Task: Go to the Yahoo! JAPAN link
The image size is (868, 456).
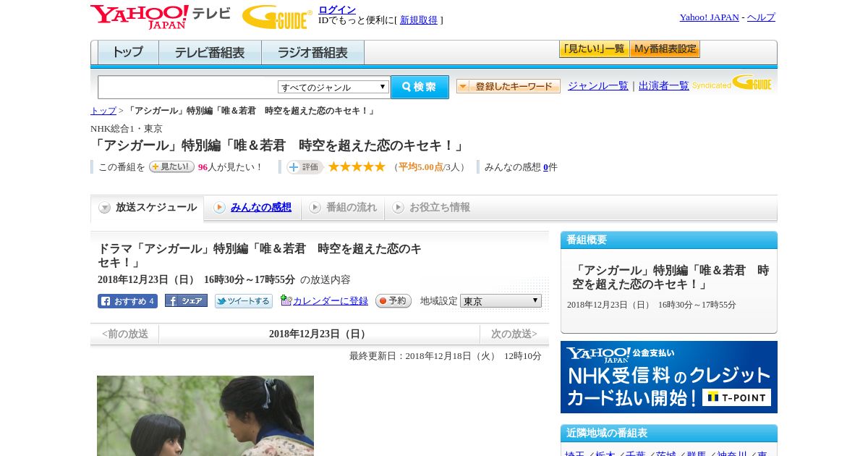Action: point(709,17)
